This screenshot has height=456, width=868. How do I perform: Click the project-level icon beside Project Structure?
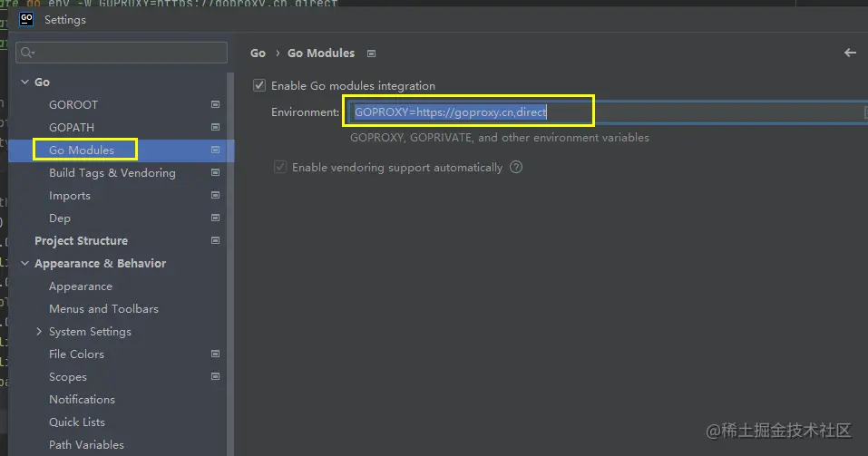coord(215,241)
